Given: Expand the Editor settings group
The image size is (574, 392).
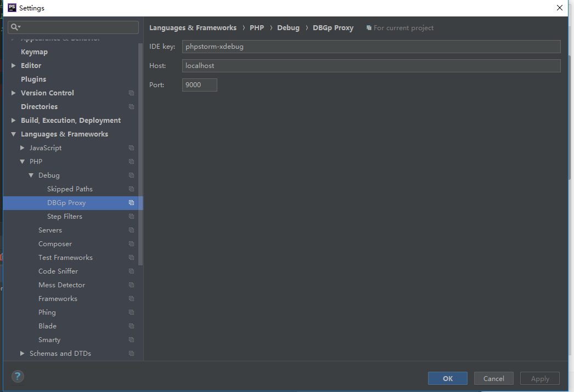Looking at the screenshot, I should (x=14, y=65).
